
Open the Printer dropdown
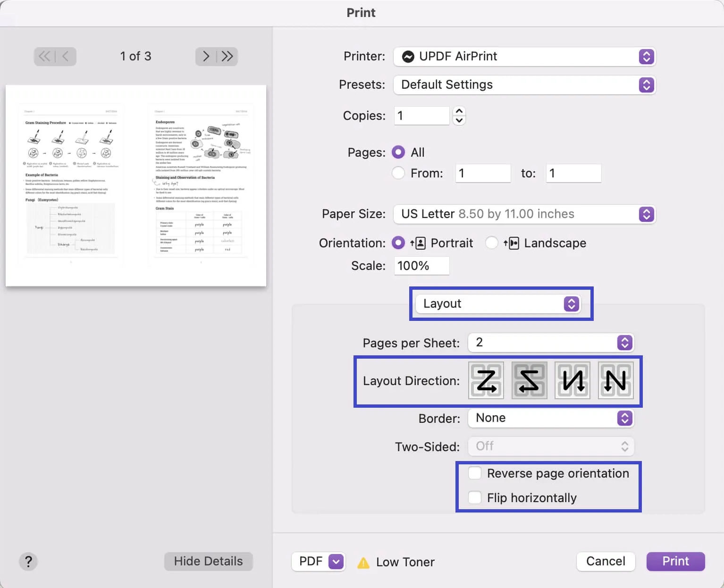(x=524, y=57)
